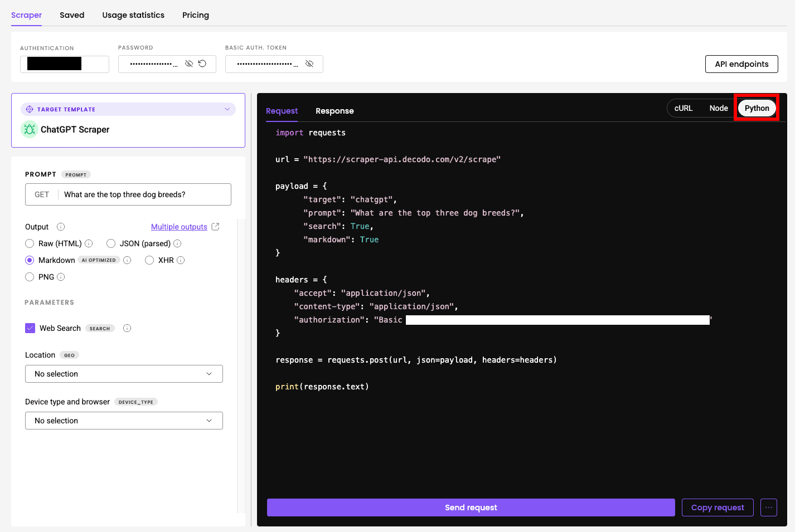Click the Web Search info icon
This screenshot has height=532, width=795.
coord(127,328)
